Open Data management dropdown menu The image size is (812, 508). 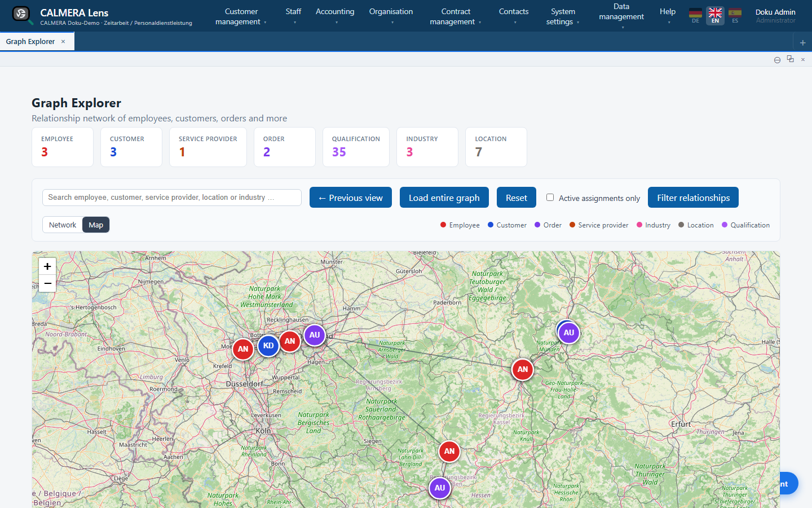pyautogui.click(x=621, y=16)
